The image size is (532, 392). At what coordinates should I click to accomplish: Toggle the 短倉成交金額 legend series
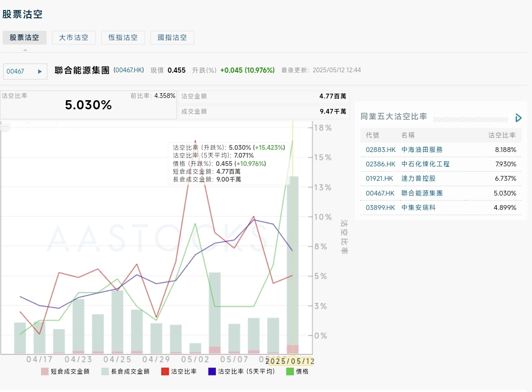[x=65, y=372]
